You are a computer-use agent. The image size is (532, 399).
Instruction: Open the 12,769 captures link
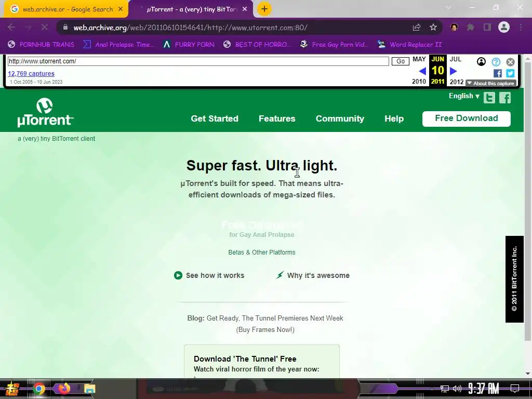tap(31, 74)
